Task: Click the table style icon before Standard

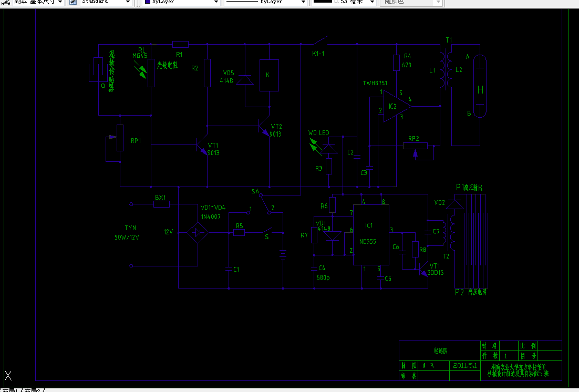Action: [73, 2]
